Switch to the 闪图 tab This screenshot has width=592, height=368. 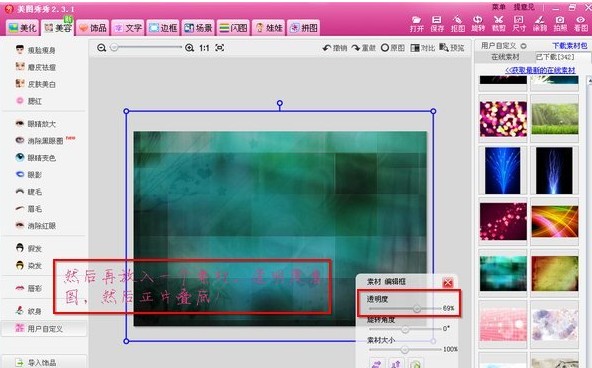click(233, 28)
